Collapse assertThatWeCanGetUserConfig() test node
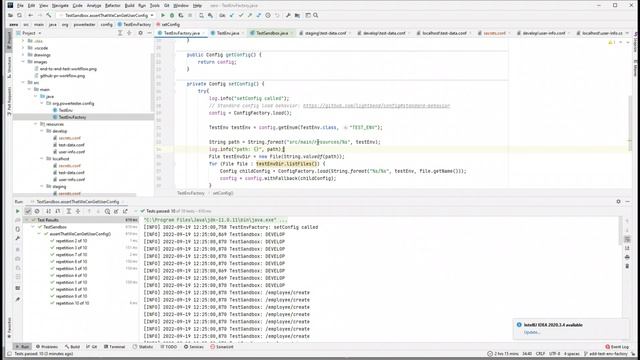 pyautogui.click(x=40, y=234)
